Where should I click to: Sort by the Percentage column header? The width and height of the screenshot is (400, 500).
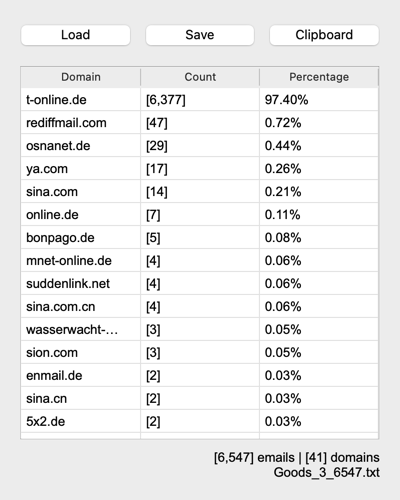coord(319,77)
